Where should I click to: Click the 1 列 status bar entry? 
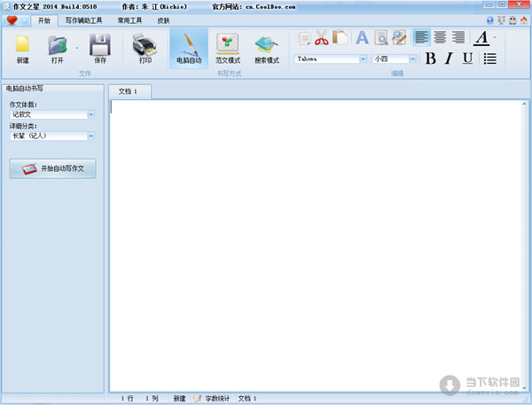pyautogui.click(x=152, y=399)
